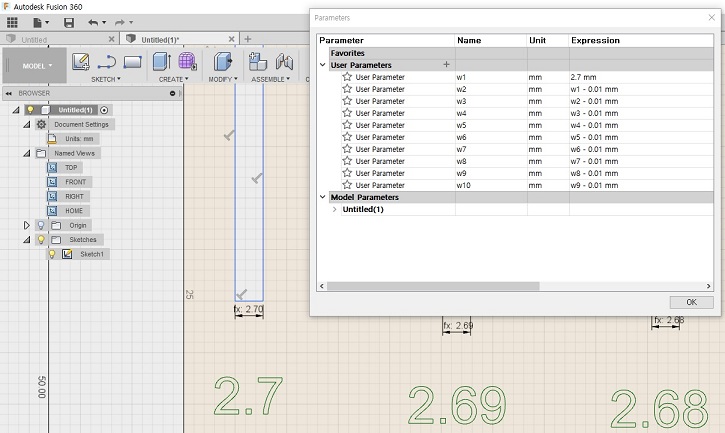Open the MODEL workspace dropdown
Screen dimensions: 725x433
tap(37, 66)
